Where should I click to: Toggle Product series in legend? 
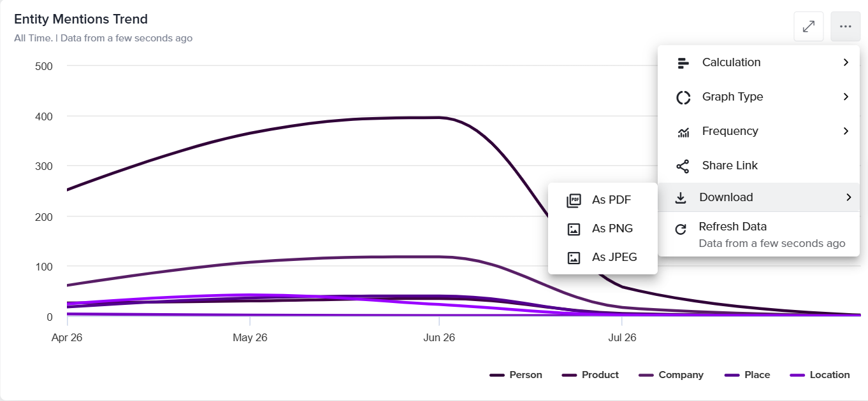pyautogui.click(x=590, y=375)
